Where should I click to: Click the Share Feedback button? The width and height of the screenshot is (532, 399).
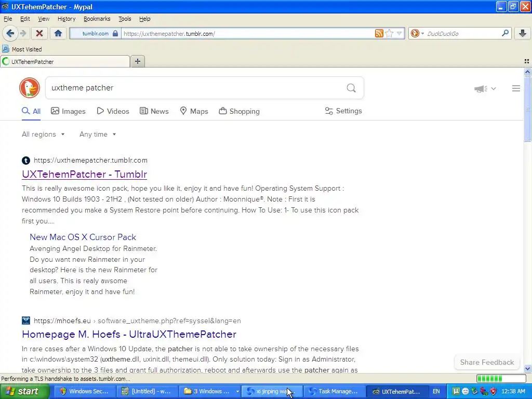click(487, 362)
